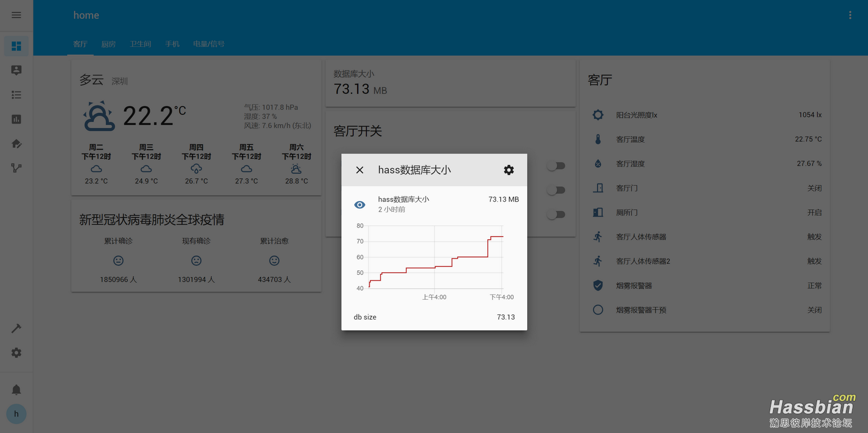The image size is (868, 433).
Task: Click the 434703 人 recovered count
Action: click(x=274, y=279)
